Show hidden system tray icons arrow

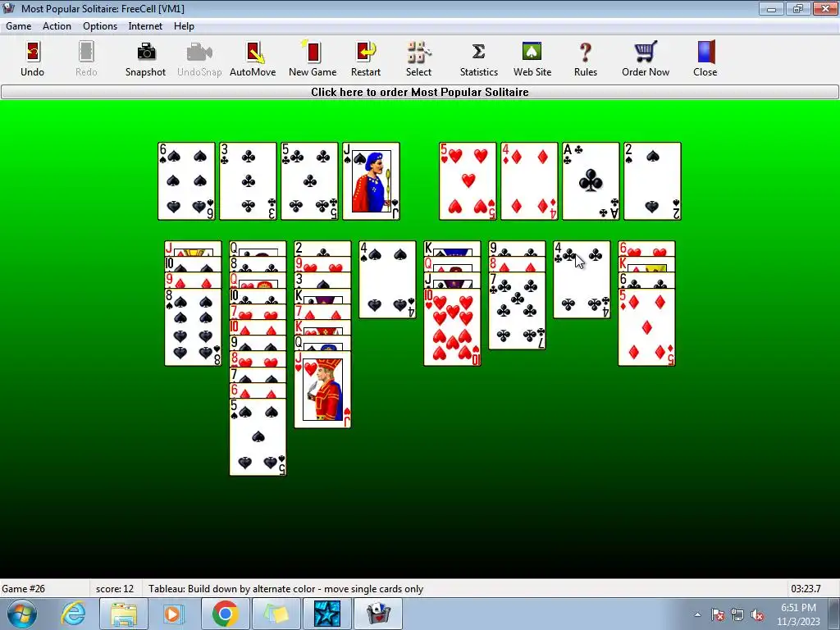pyautogui.click(x=697, y=614)
